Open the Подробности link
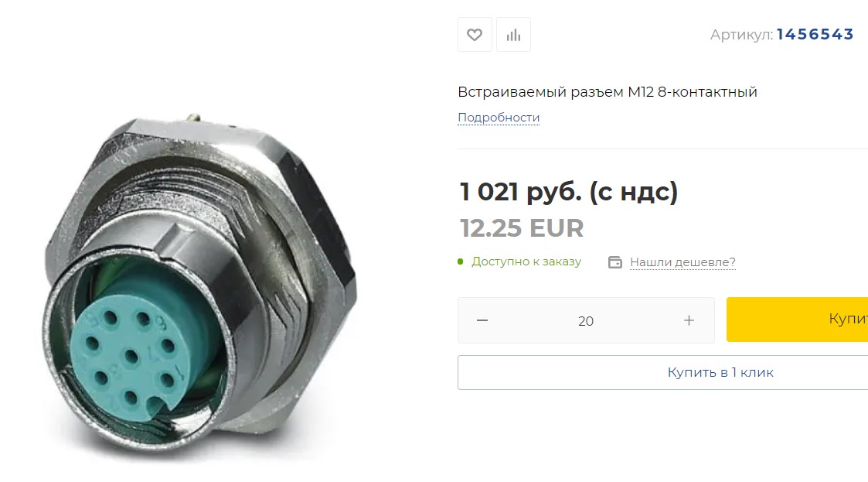Screen dimensions: 868x482 (x=499, y=118)
